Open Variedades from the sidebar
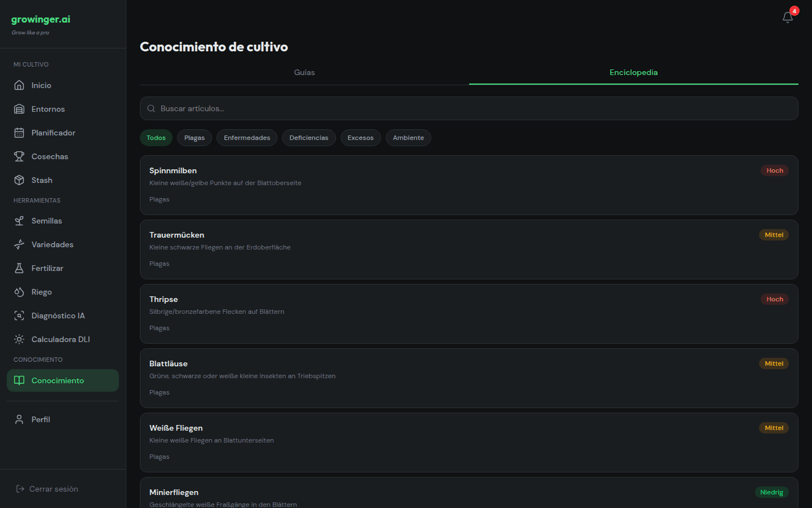Image resolution: width=812 pixels, height=508 pixels. coord(63,244)
